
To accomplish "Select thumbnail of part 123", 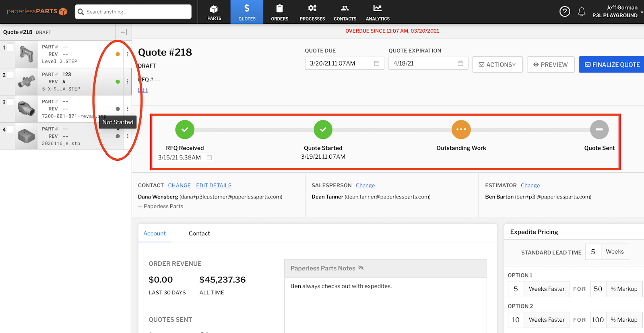I will point(26,81).
